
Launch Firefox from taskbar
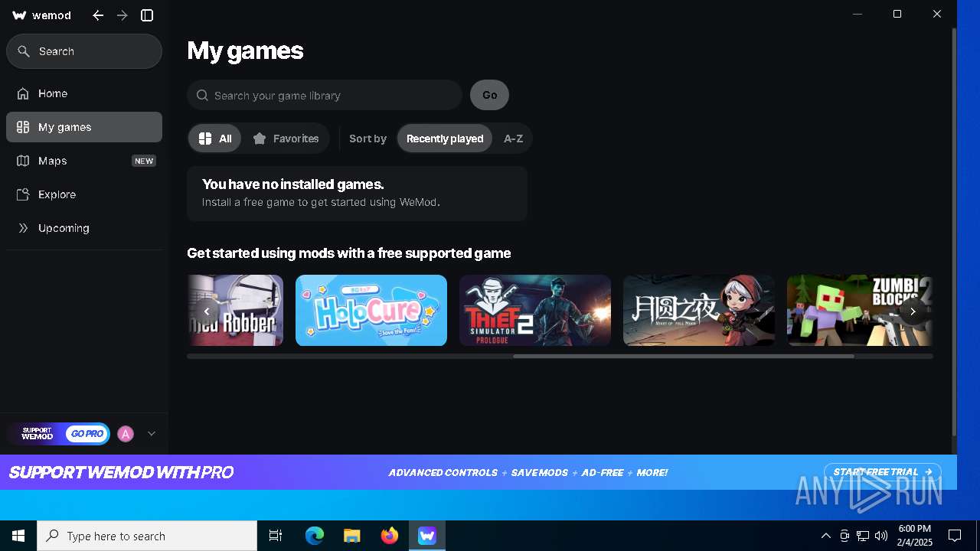[390, 536]
